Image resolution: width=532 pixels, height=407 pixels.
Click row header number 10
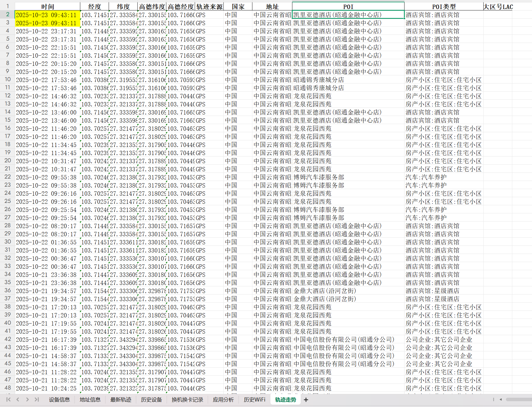(x=8, y=79)
